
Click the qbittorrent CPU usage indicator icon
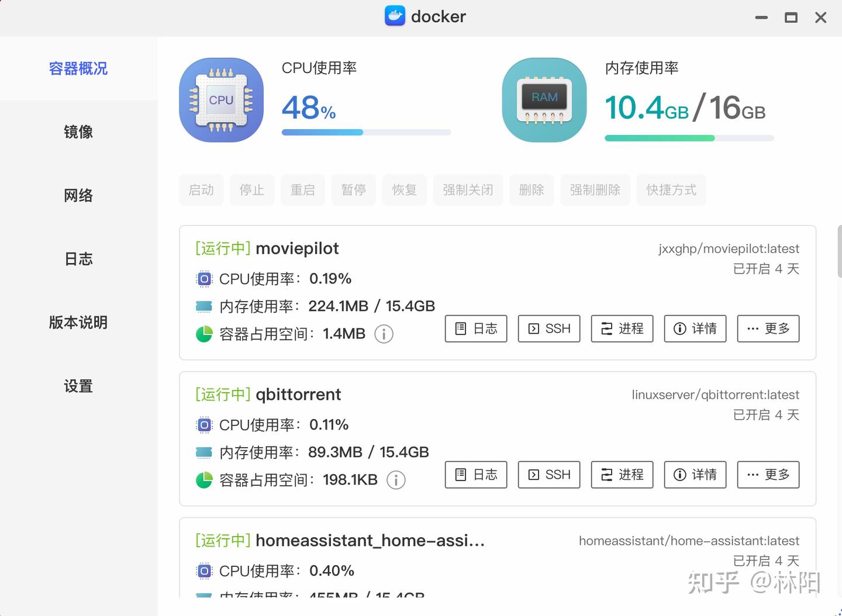(203, 425)
